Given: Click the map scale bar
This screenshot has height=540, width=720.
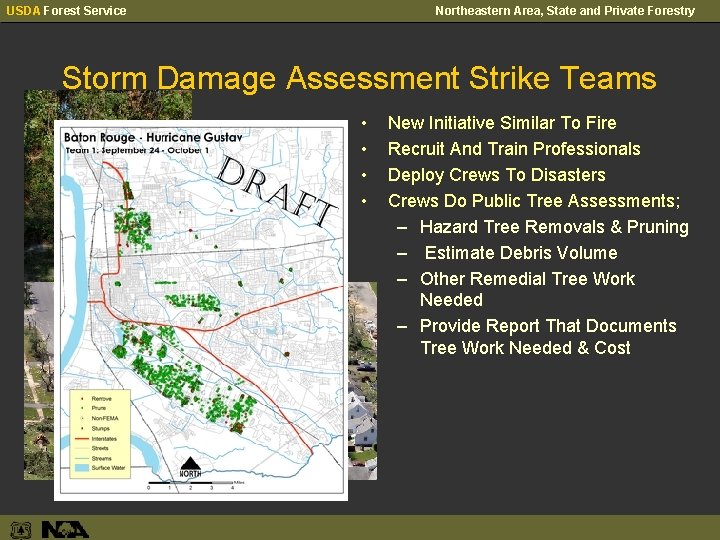Looking at the screenshot, I should tap(197, 484).
